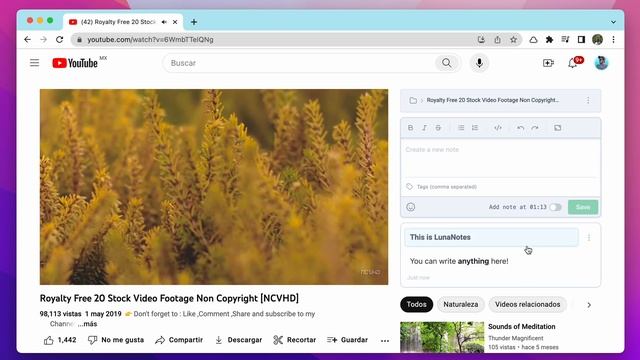Expand Chrome tab search chevron
640x360 pixels.
613,22
